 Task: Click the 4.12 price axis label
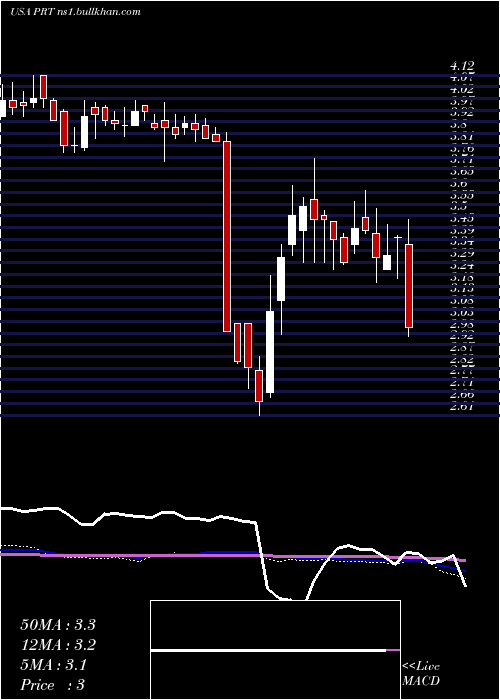[462, 67]
